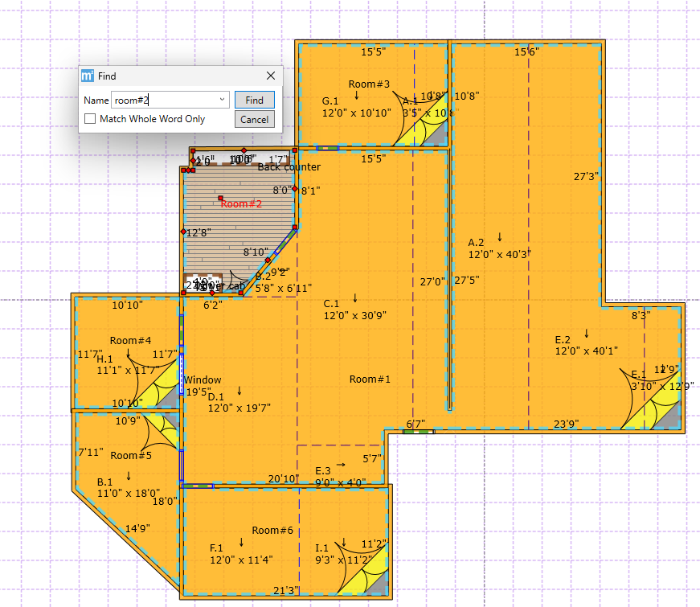Click the A.2 12'0" x 40'3" dimension text
The height and width of the screenshot is (607, 700).
tap(499, 248)
